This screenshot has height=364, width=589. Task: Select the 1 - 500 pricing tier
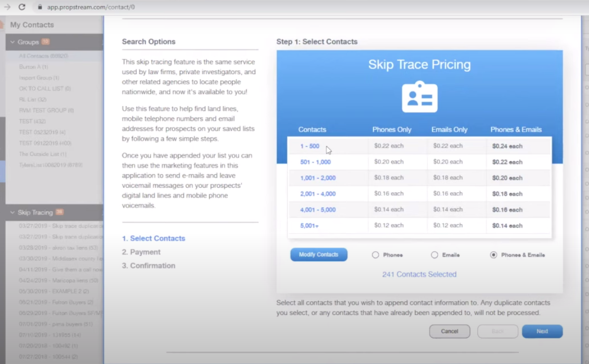[x=309, y=146]
